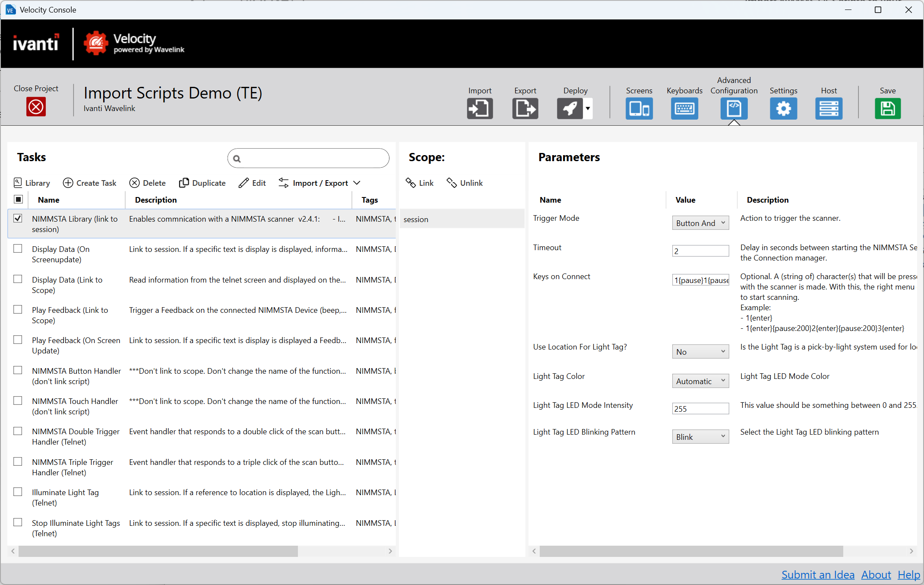Check Play Feedback (Link to Scope) checkbox
Image resolution: width=924 pixels, height=585 pixels.
(18, 309)
